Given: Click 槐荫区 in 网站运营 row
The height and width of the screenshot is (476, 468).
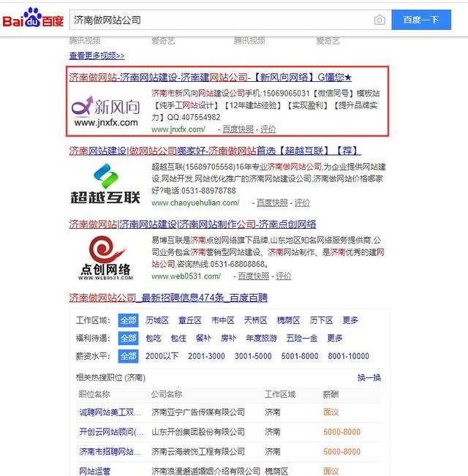Looking at the screenshot, I should [276, 471].
